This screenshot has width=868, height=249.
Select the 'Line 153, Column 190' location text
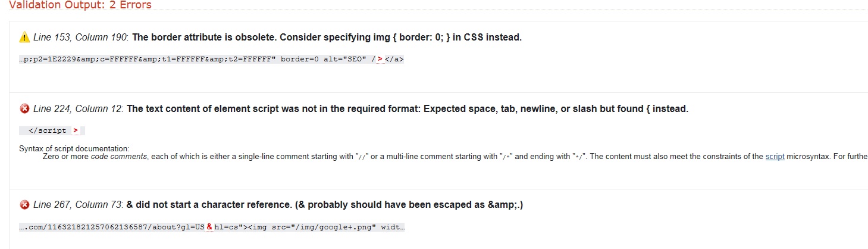click(x=81, y=38)
